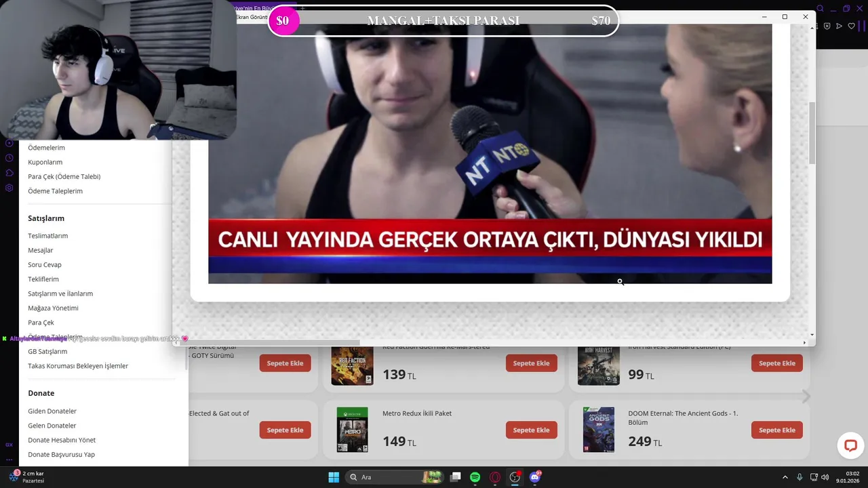Screen dimensions: 868x488
Task: Click the next products carousel arrow
Action: 806,396
